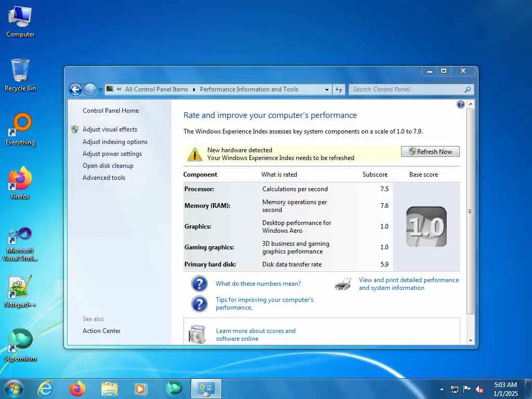Click the network icon in system tray

(454, 389)
